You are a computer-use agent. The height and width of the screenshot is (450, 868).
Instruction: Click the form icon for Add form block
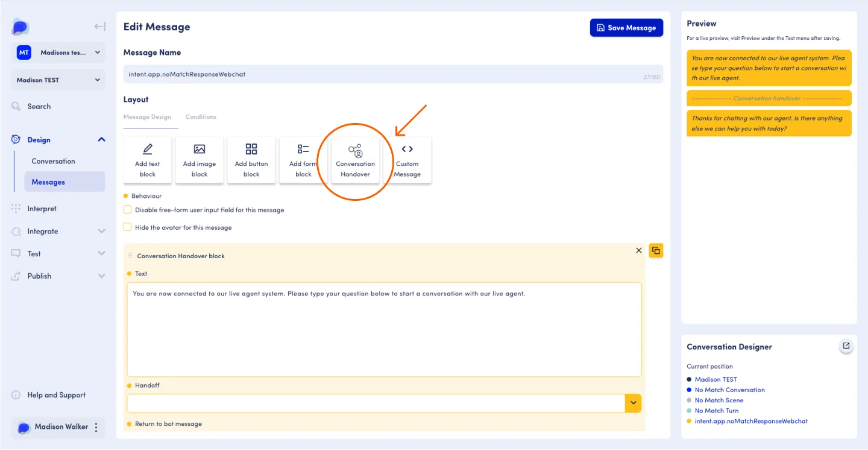click(x=303, y=149)
